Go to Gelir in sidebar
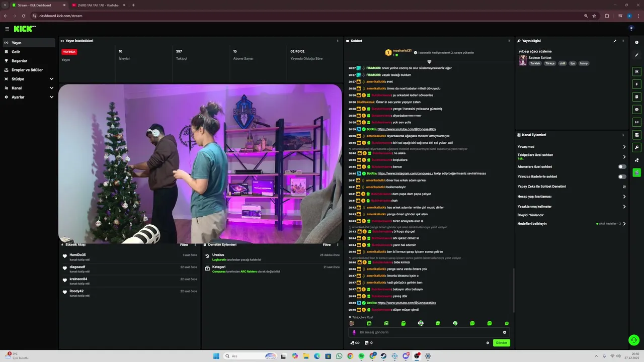The image size is (644, 362). pyautogui.click(x=29, y=52)
